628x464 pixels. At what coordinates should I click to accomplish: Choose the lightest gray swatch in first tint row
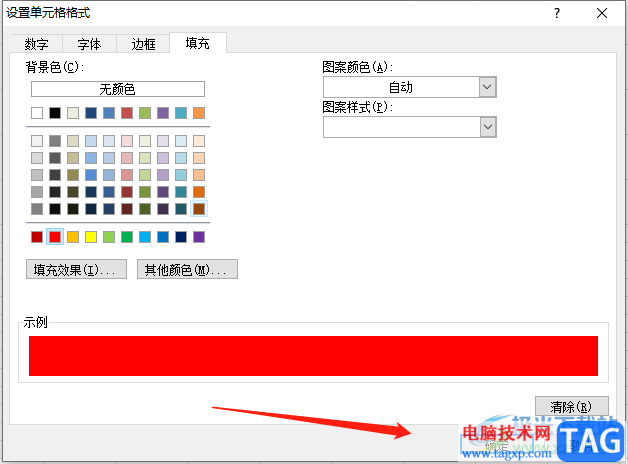[37, 141]
